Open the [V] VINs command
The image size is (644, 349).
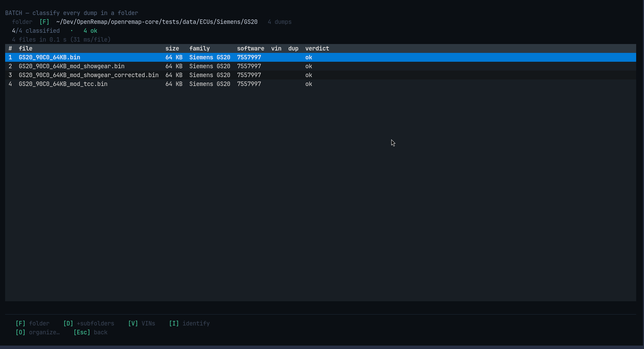142,323
